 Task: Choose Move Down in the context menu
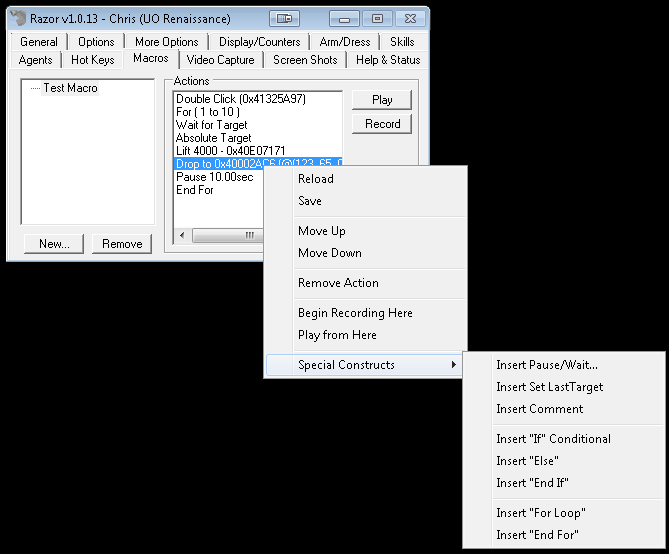(x=366, y=253)
